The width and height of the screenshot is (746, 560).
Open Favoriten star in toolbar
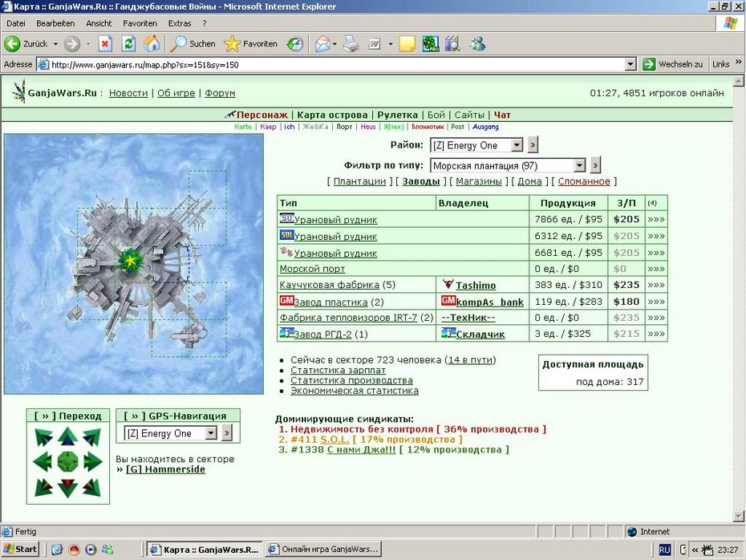click(251, 44)
